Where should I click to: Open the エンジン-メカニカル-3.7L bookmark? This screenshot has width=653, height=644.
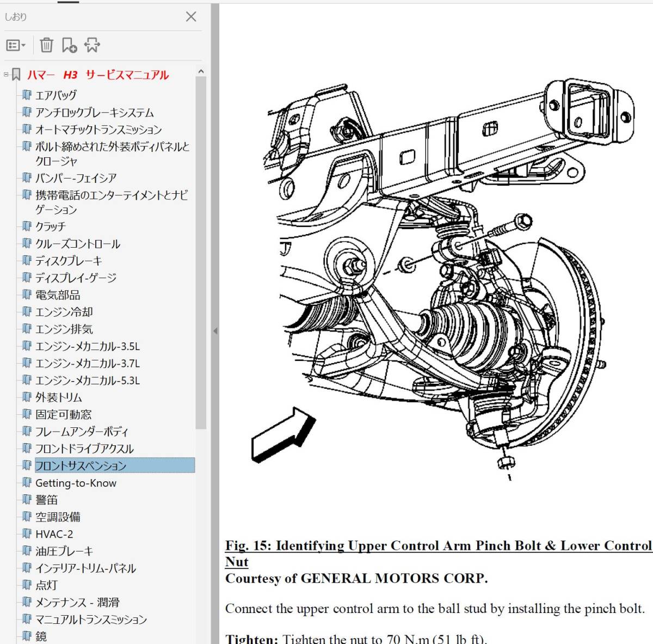point(88,363)
